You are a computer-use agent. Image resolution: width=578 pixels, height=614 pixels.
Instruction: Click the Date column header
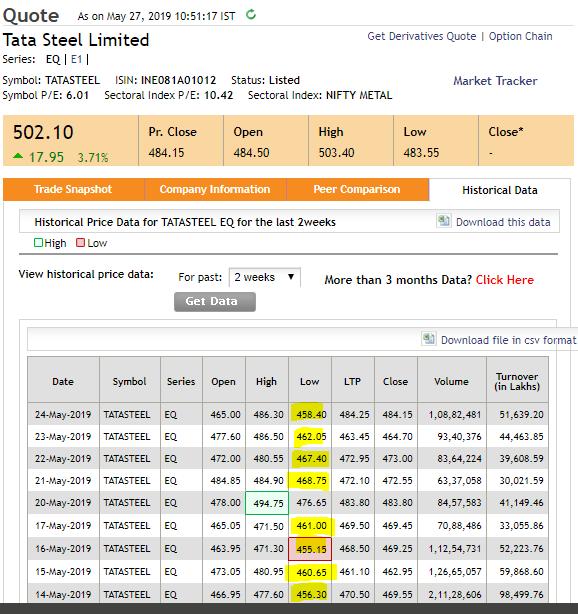63,381
